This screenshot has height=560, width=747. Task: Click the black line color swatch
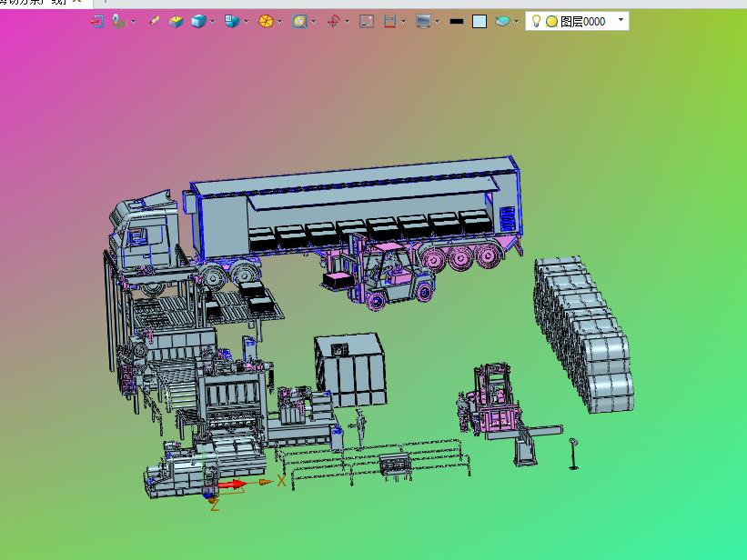point(457,22)
